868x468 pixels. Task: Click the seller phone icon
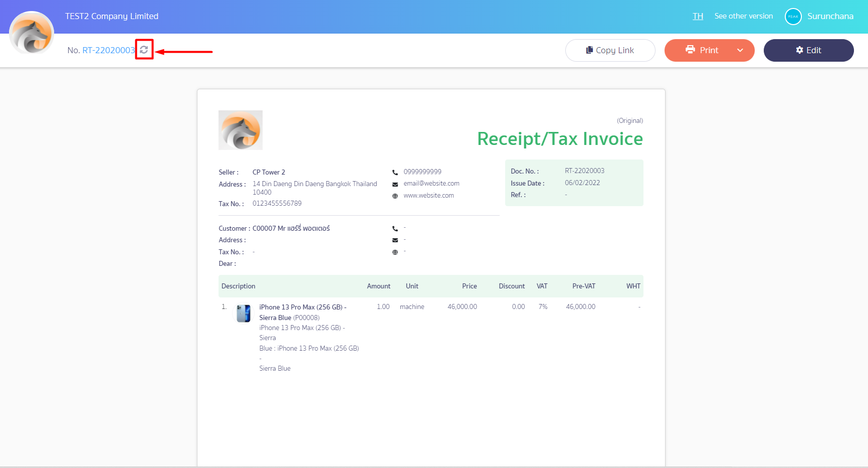pyautogui.click(x=395, y=172)
